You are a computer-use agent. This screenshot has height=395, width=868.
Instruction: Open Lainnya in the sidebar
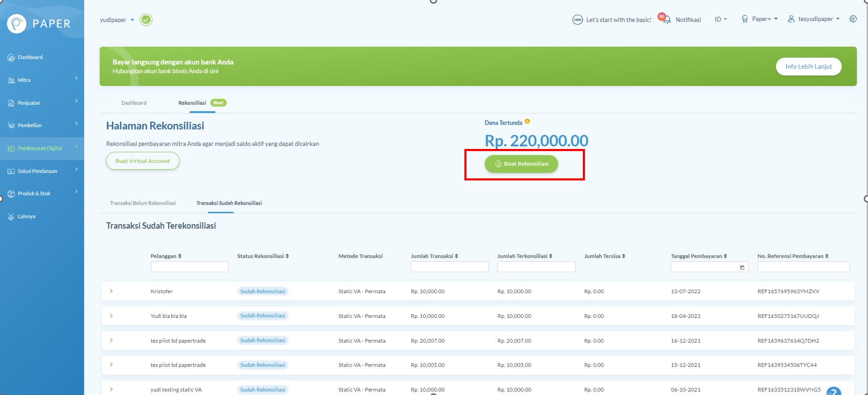pyautogui.click(x=26, y=216)
